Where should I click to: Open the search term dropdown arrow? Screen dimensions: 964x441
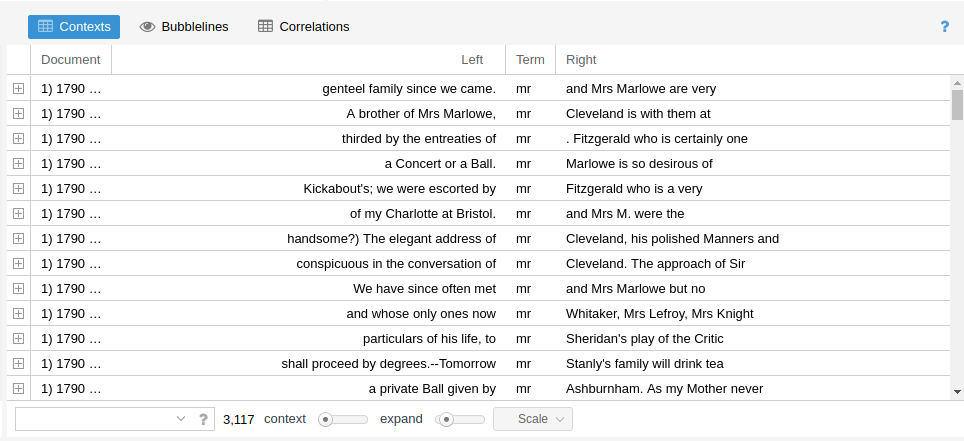(181, 419)
